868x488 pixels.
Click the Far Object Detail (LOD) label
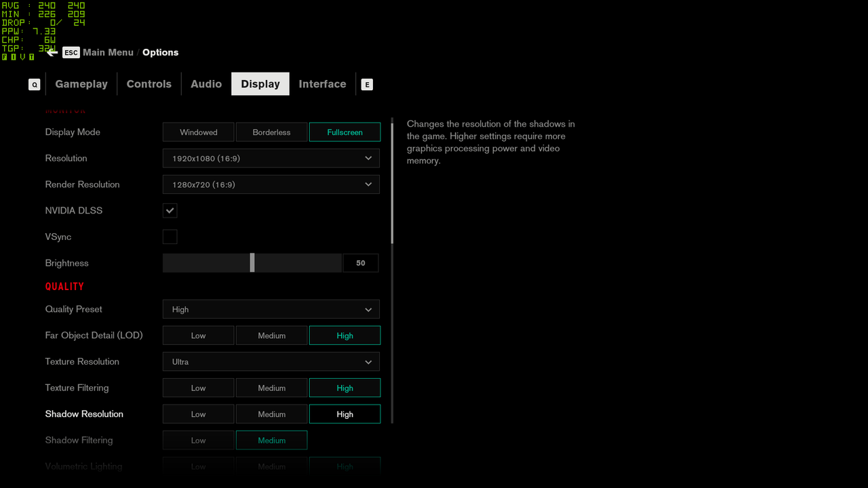94,335
